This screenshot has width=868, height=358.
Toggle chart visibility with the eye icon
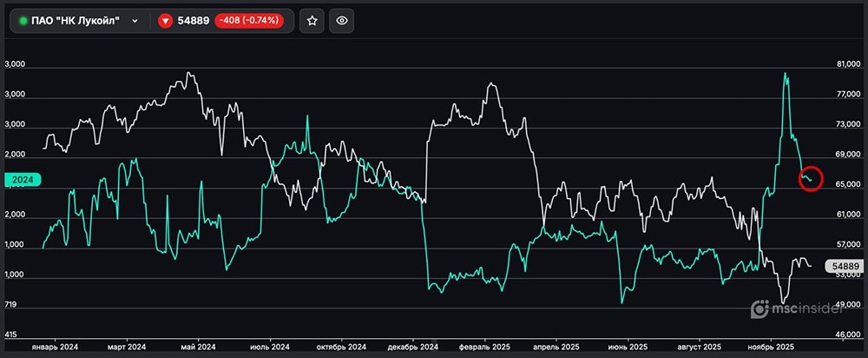coord(343,20)
